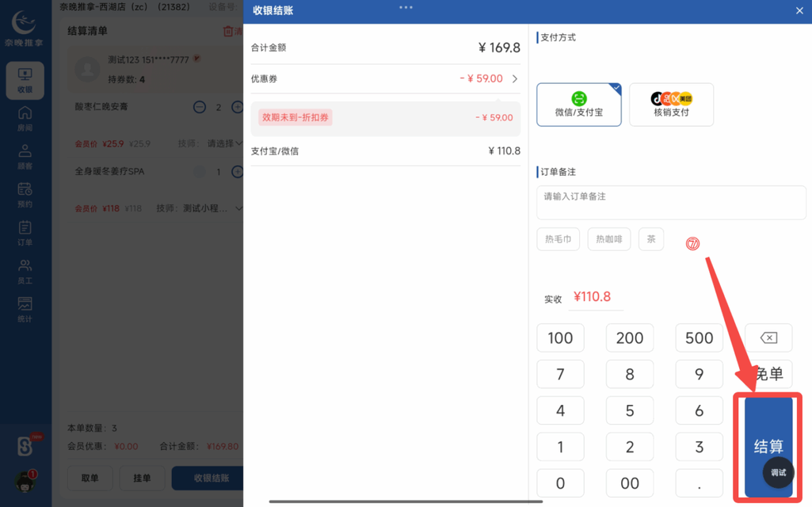
Task: Open the 预约 appointments section
Action: click(x=25, y=192)
